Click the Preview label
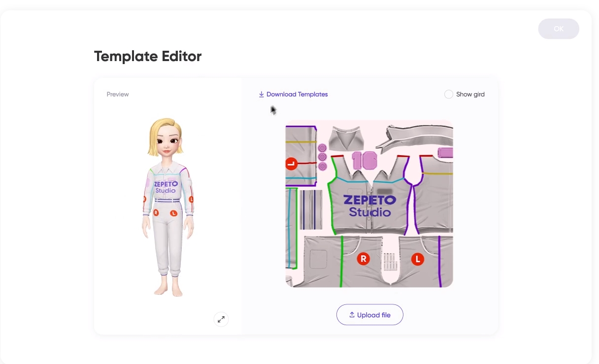The height and width of the screenshot is (364, 599). tap(118, 94)
